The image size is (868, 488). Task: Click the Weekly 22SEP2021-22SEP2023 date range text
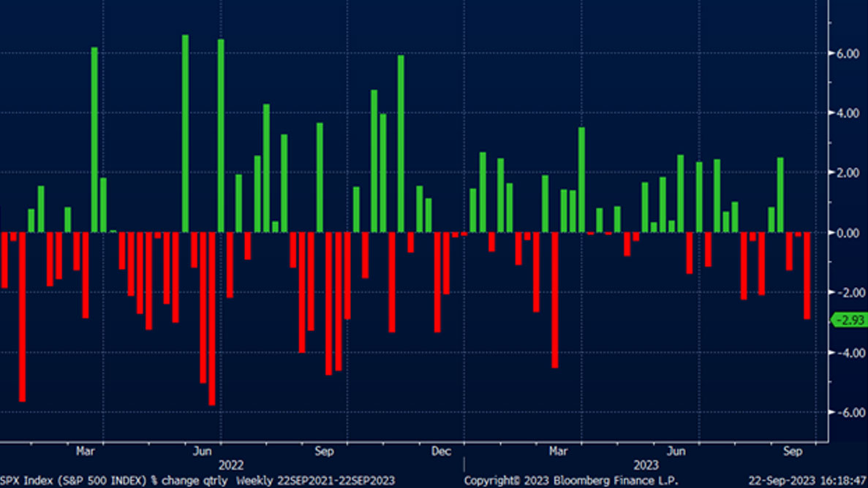pos(315,481)
